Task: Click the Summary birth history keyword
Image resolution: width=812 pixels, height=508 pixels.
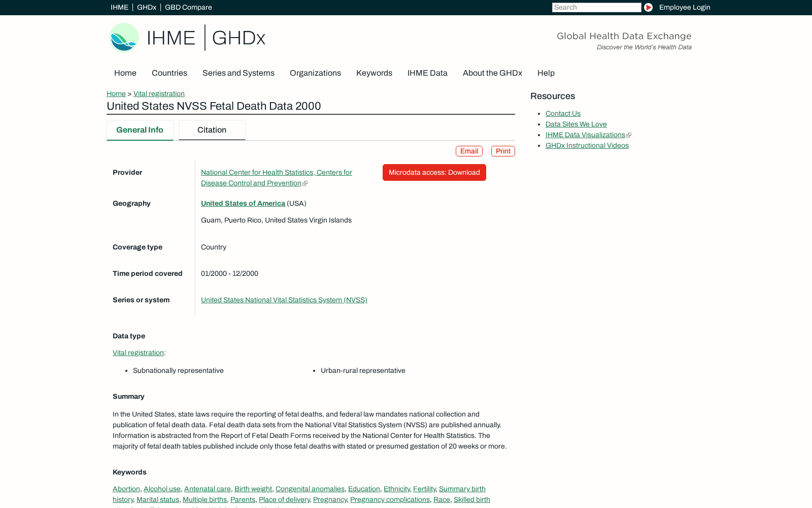Action: click(x=462, y=489)
